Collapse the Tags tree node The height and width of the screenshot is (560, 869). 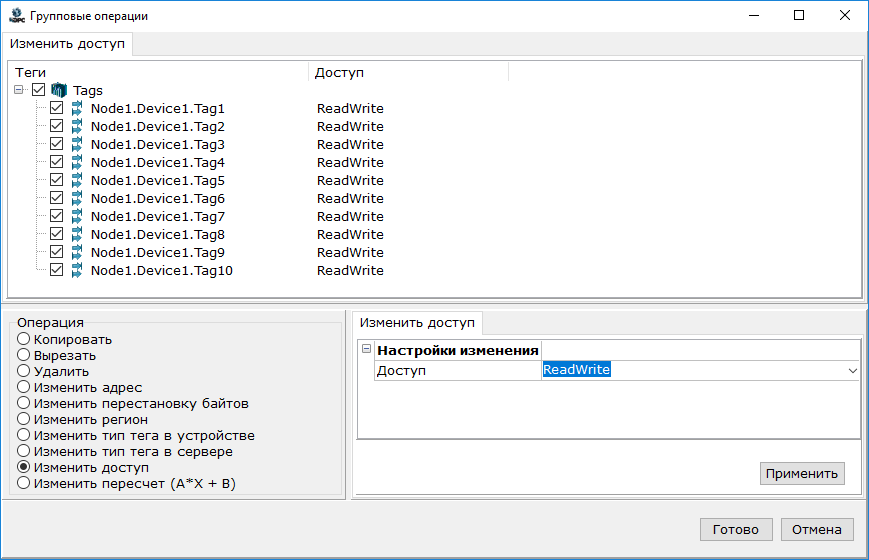tap(20, 90)
